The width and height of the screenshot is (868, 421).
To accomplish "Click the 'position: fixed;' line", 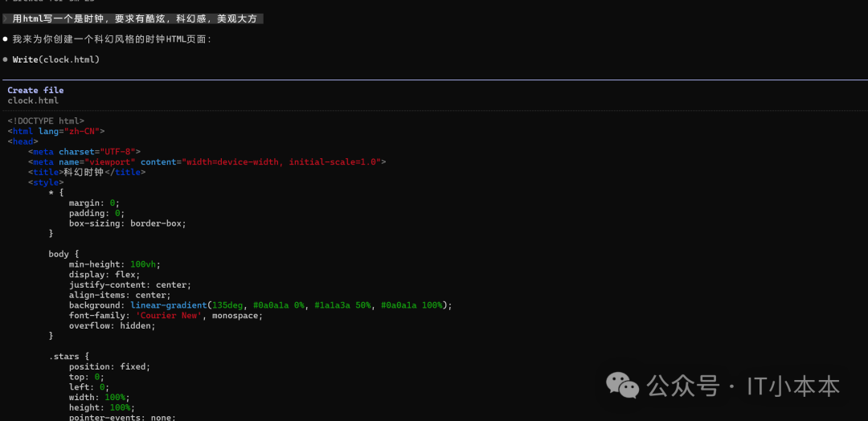I will (109, 367).
